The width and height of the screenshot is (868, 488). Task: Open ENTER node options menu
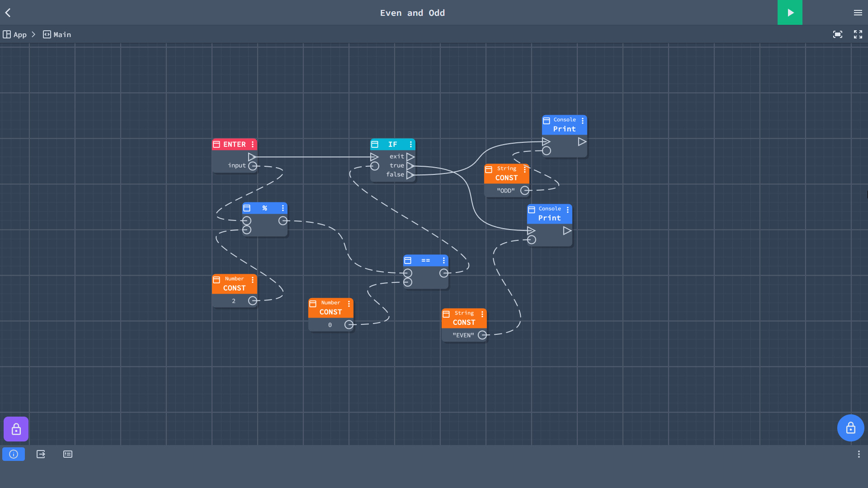click(x=253, y=145)
